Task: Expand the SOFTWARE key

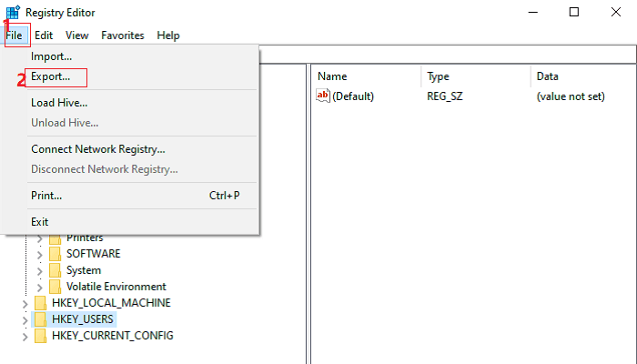Action: (x=39, y=255)
